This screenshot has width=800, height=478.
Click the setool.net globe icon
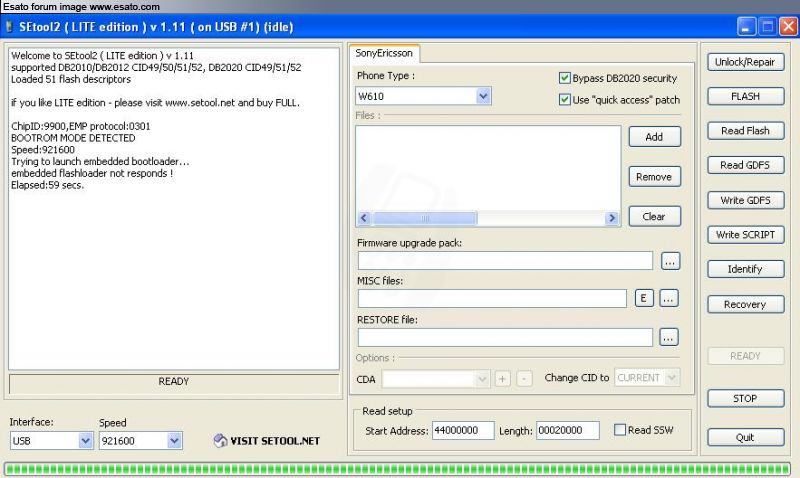pos(220,440)
